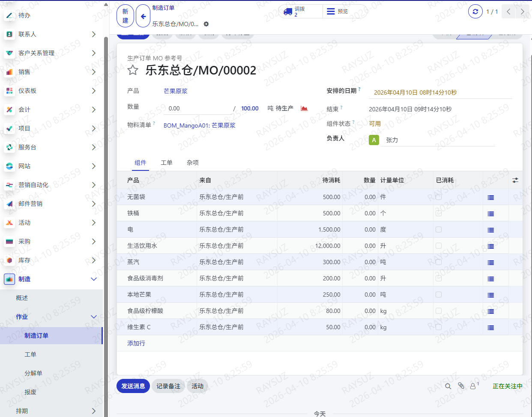The image size is (532, 417).
Task: Expand the 会计 menu chevron
Action: (94, 110)
